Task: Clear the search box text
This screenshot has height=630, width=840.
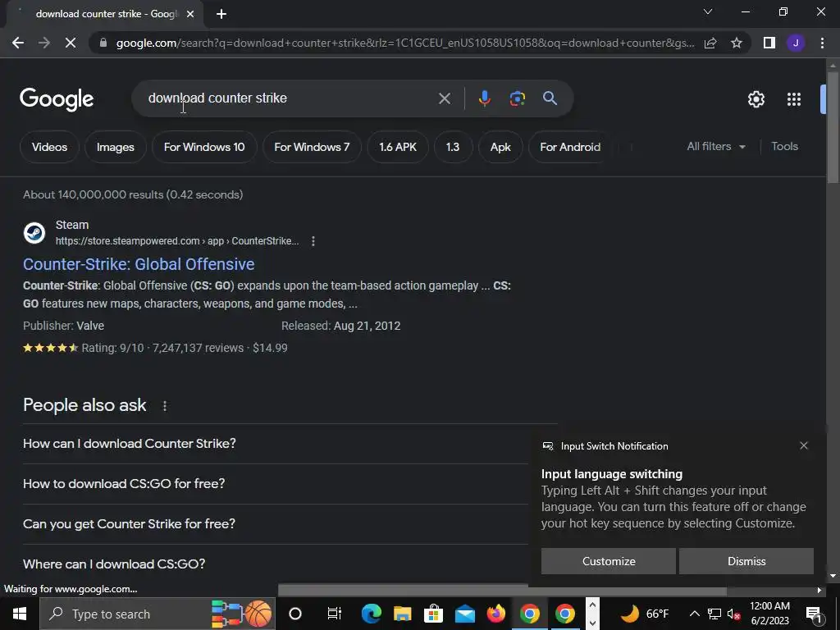Action: (444, 98)
